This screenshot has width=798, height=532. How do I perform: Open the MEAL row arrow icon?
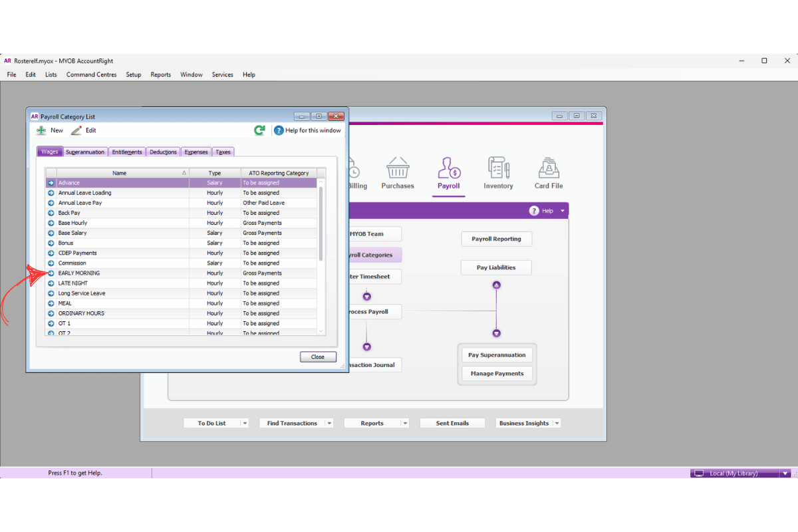point(51,303)
